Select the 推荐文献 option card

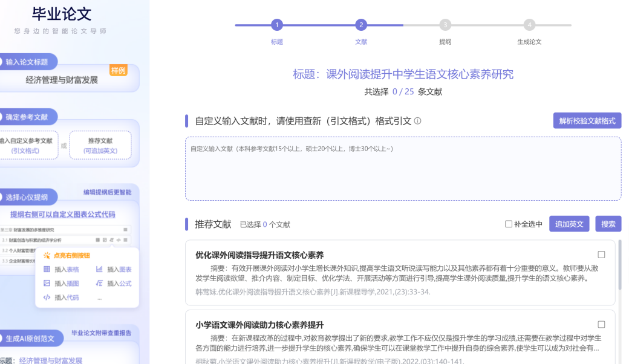pyautogui.click(x=100, y=145)
